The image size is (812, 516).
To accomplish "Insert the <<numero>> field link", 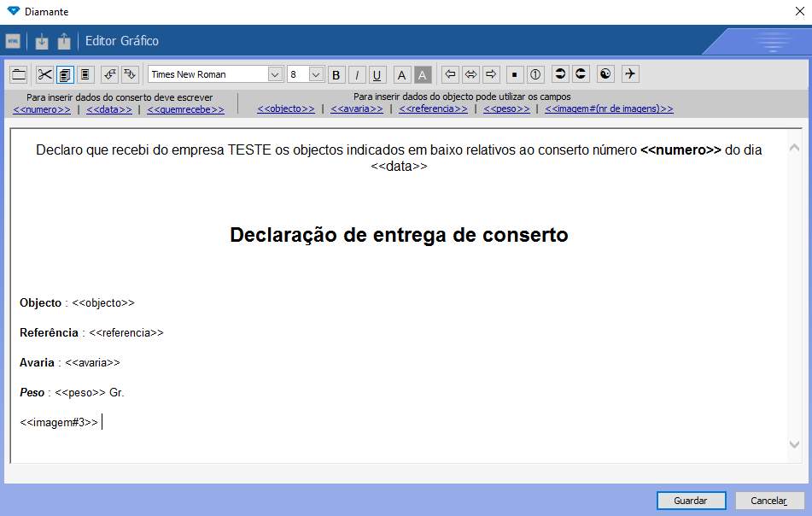I will click(42, 109).
